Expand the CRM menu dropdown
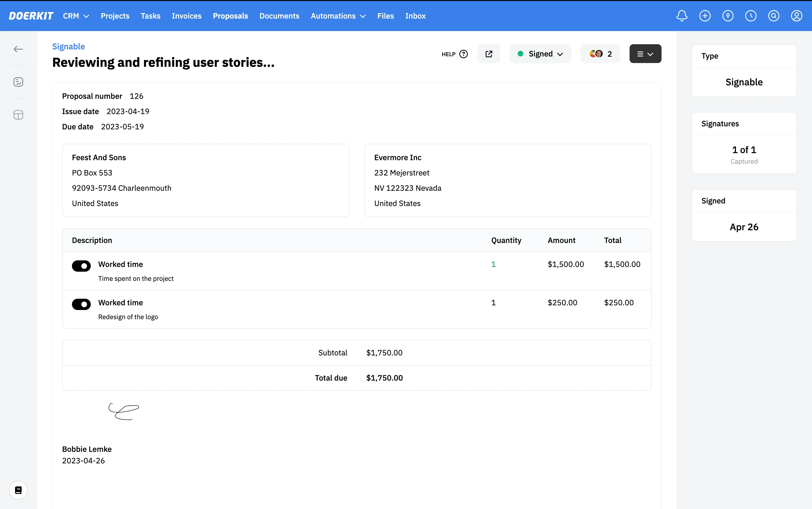The height and width of the screenshot is (509, 812). pyautogui.click(x=76, y=16)
